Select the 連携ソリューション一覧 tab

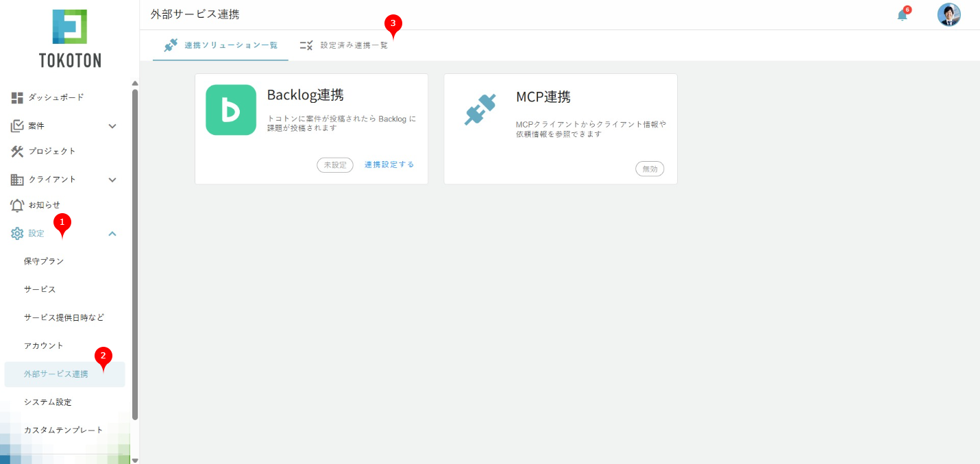click(221, 45)
